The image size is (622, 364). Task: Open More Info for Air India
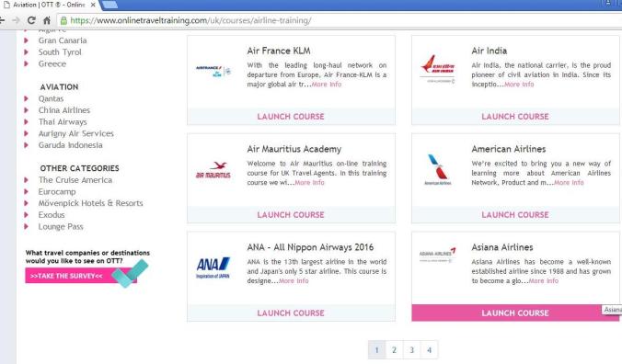click(519, 85)
